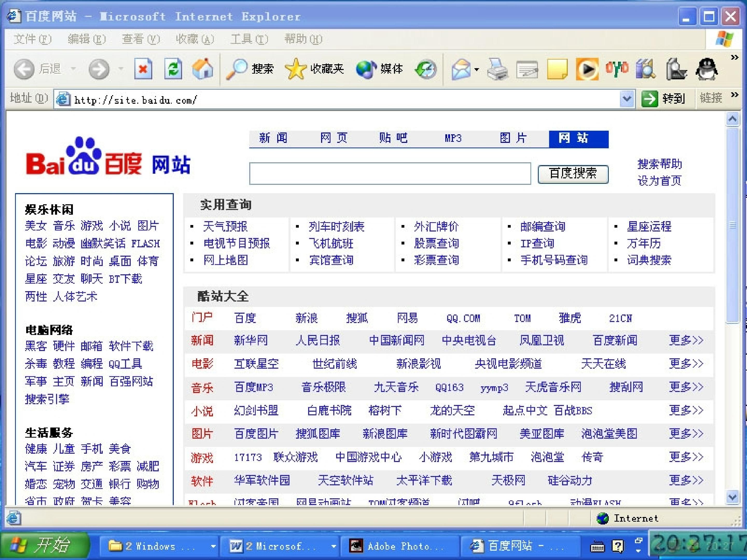The height and width of the screenshot is (560, 747).
Task: Click the help question mark tray icon
Action: pos(618,546)
